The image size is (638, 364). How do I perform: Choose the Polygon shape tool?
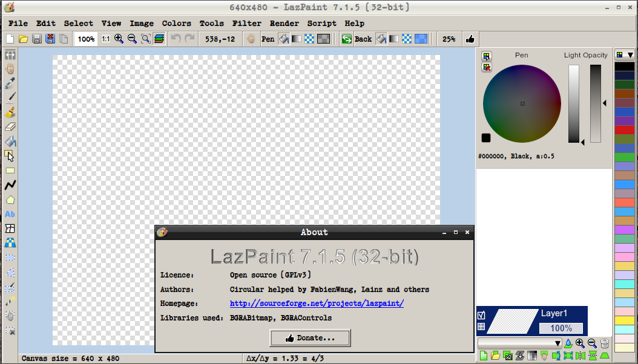click(10, 200)
